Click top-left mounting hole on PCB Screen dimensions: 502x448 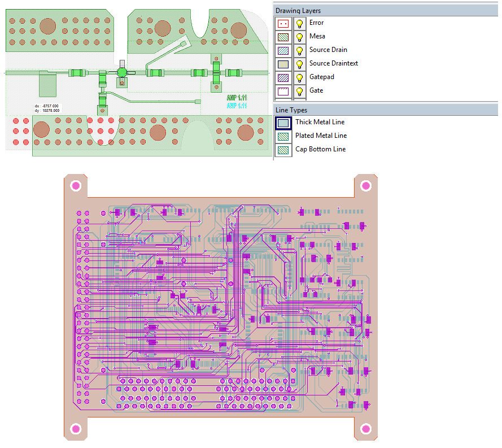tap(76, 185)
